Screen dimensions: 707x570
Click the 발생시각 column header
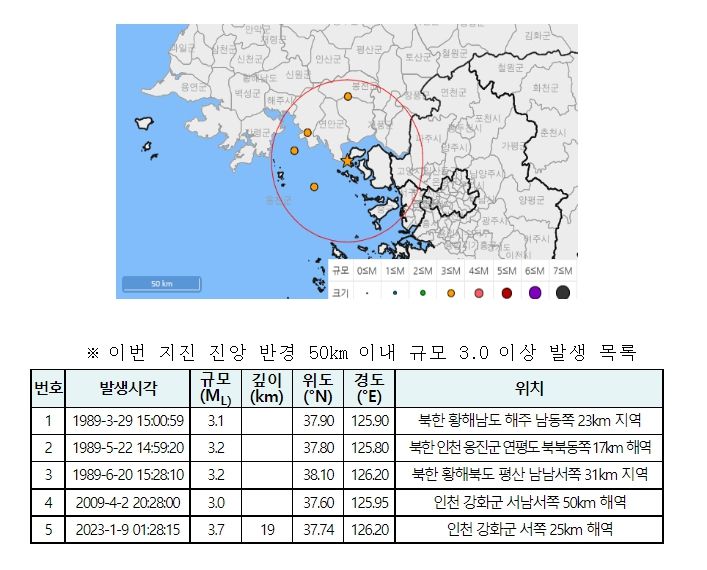click(x=127, y=387)
